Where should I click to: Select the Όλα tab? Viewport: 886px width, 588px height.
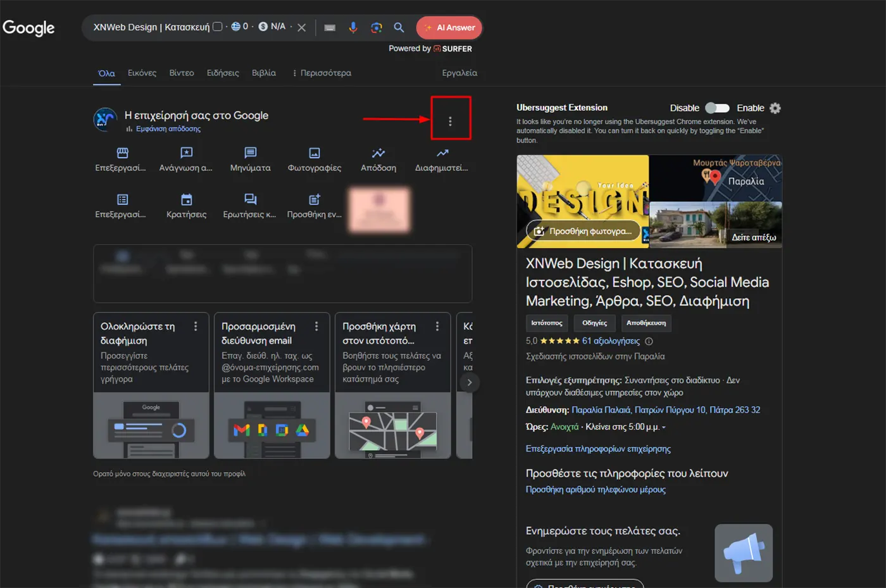coord(106,73)
